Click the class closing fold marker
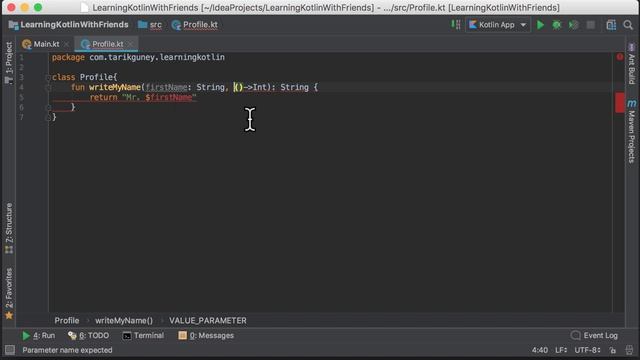640x360 pixels. click(x=48, y=118)
